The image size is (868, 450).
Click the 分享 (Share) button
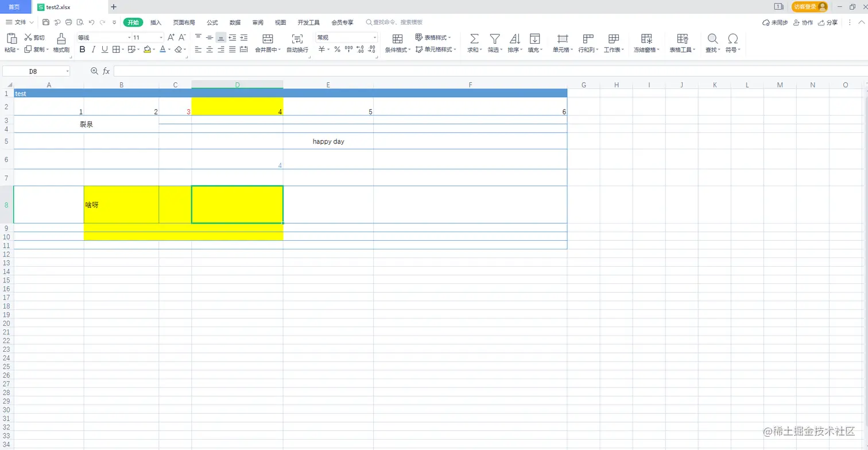pyautogui.click(x=828, y=22)
